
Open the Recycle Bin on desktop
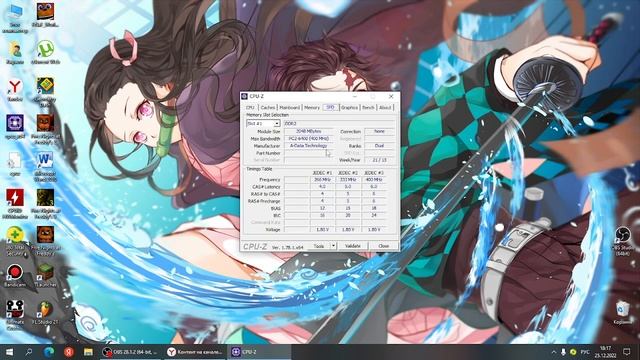click(622, 313)
